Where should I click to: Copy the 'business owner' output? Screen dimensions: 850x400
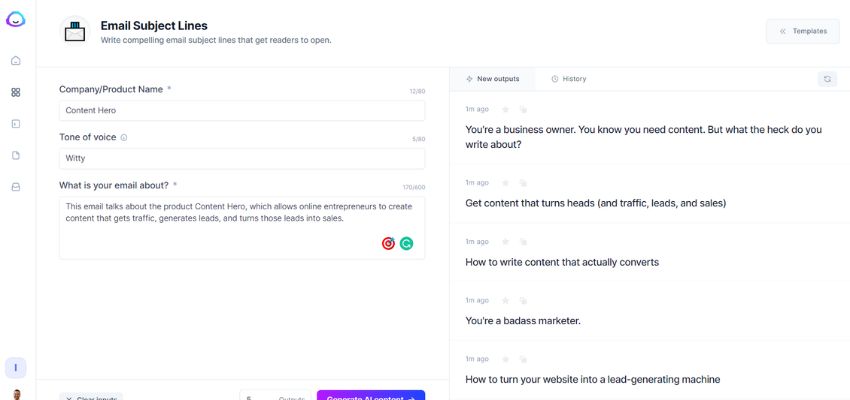click(523, 109)
